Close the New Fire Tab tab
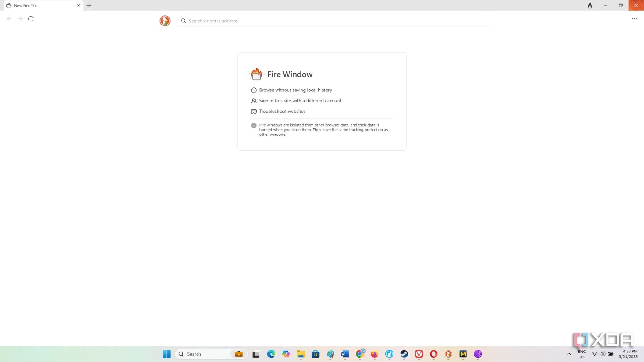This screenshot has width=644, height=362. [78, 6]
